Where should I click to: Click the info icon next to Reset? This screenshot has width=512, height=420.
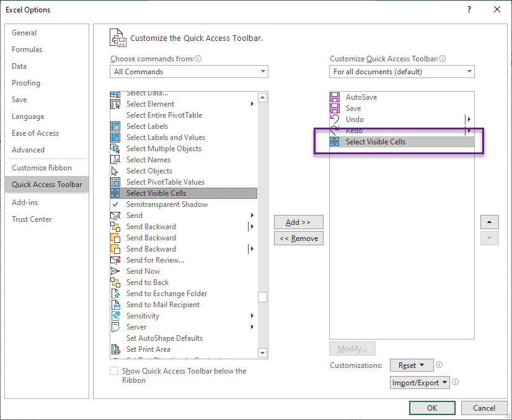pos(439,365)
